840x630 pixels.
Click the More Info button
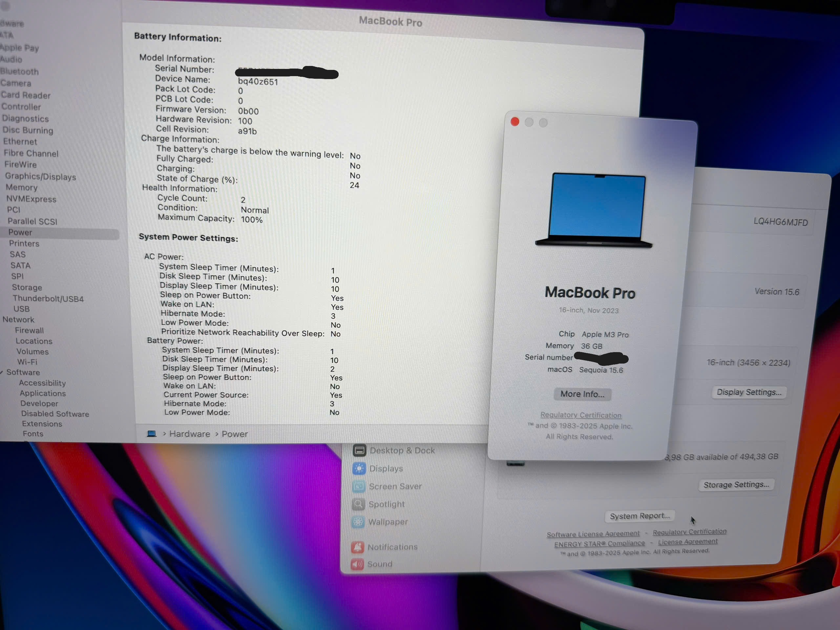point(582,394)
